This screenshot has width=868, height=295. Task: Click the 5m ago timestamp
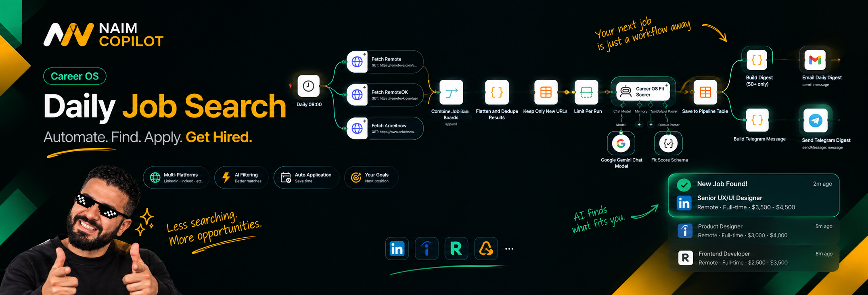(824, 226)
